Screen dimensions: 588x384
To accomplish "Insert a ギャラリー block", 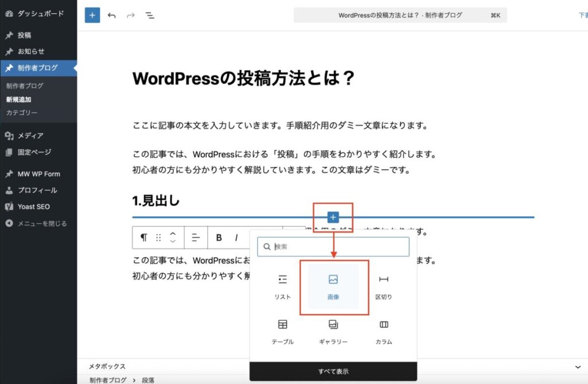I will tap(334, 332).
